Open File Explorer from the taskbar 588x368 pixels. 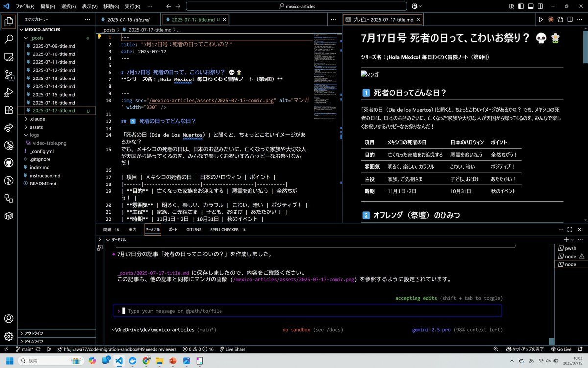160,361
